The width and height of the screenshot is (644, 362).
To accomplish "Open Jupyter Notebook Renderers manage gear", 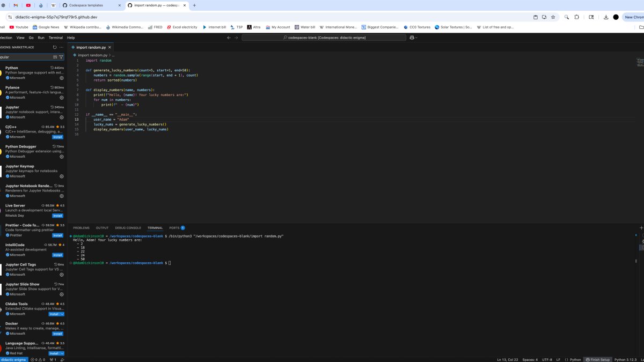I will coord(62,196).
